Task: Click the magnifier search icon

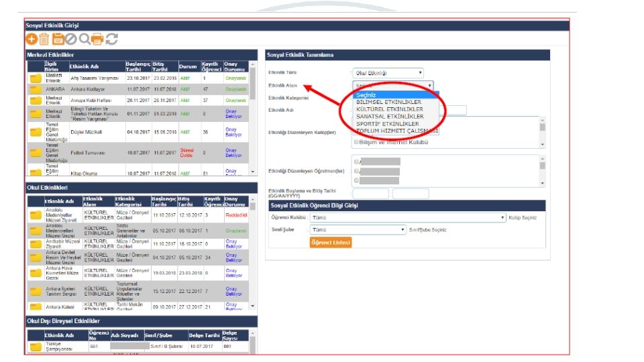Action: [85, 39]
